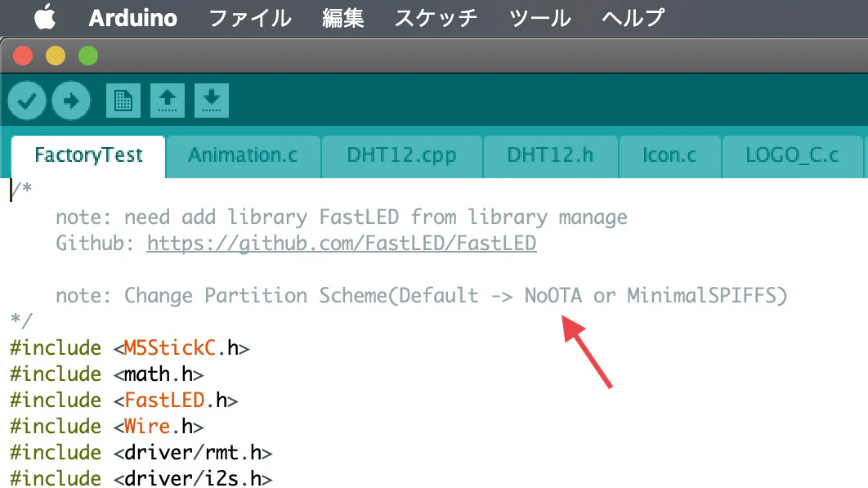
Task: Switch to the Animation.c tab
Action: click(x=243, y=155)
